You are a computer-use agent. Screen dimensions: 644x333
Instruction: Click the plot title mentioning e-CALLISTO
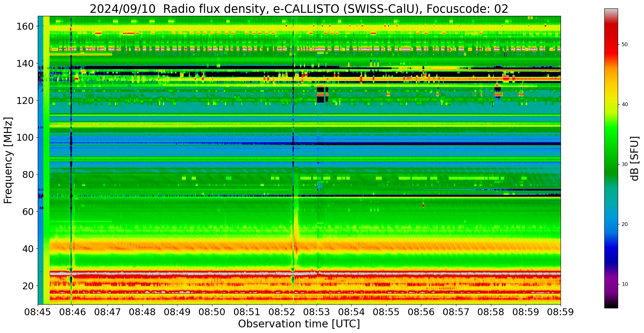tap(299, 9)
